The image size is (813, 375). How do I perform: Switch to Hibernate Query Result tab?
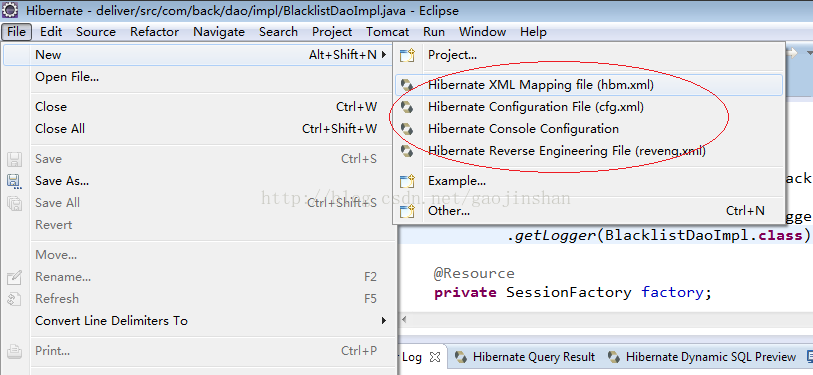(x=525, y=357)
